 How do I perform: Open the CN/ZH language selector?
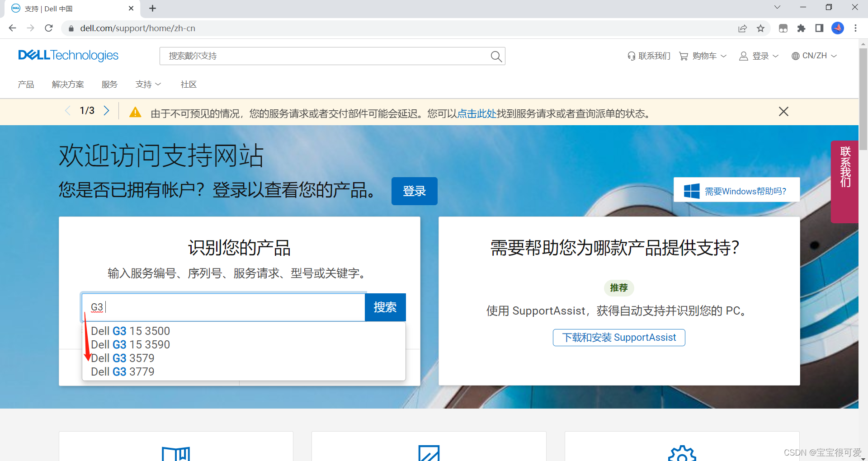click(x=814, y=56)
